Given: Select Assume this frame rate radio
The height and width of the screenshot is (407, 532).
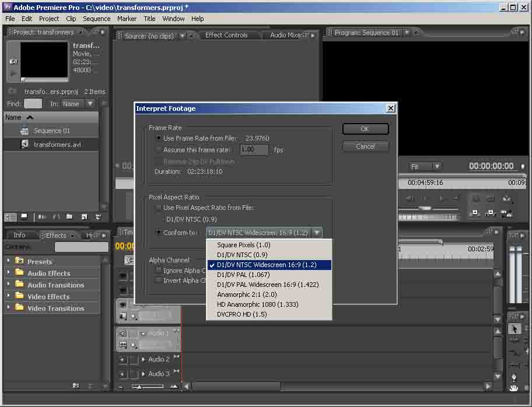Looking at the screenshot, I should pos(158,150).
